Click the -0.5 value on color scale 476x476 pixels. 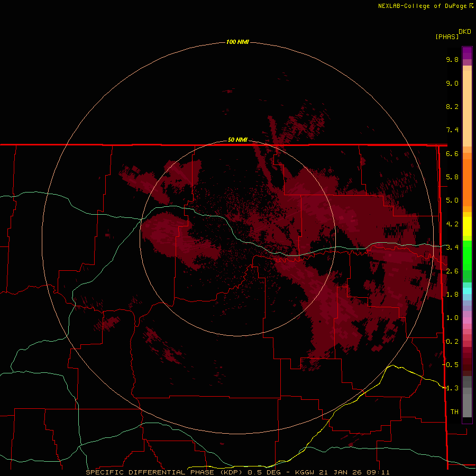coord(451,365)
